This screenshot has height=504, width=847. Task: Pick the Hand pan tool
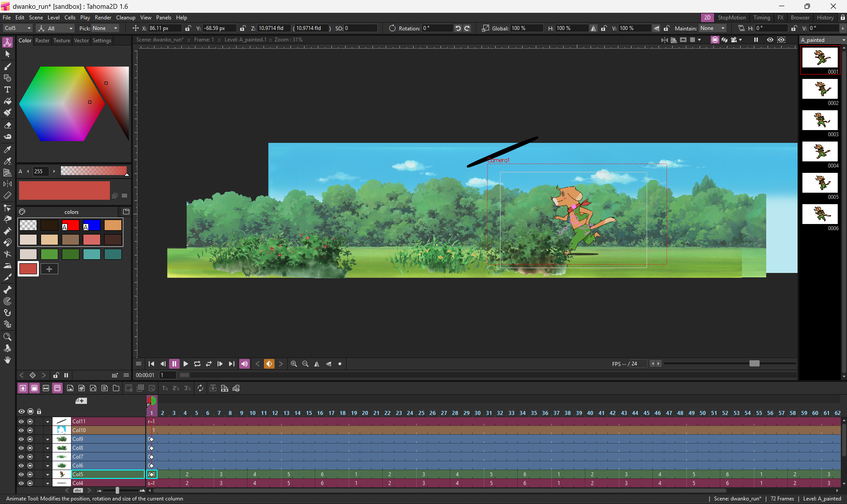pos(8,360)
